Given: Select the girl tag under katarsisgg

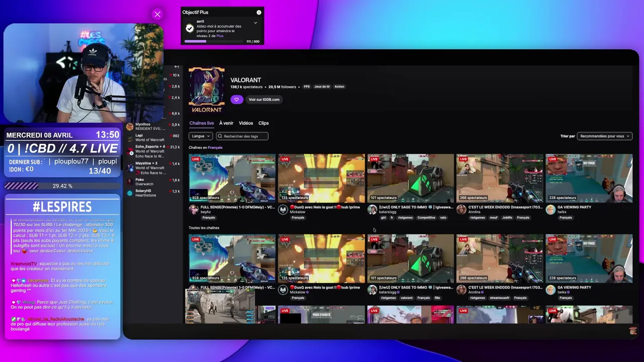Looking at the screenshot, I should point(383,218).
